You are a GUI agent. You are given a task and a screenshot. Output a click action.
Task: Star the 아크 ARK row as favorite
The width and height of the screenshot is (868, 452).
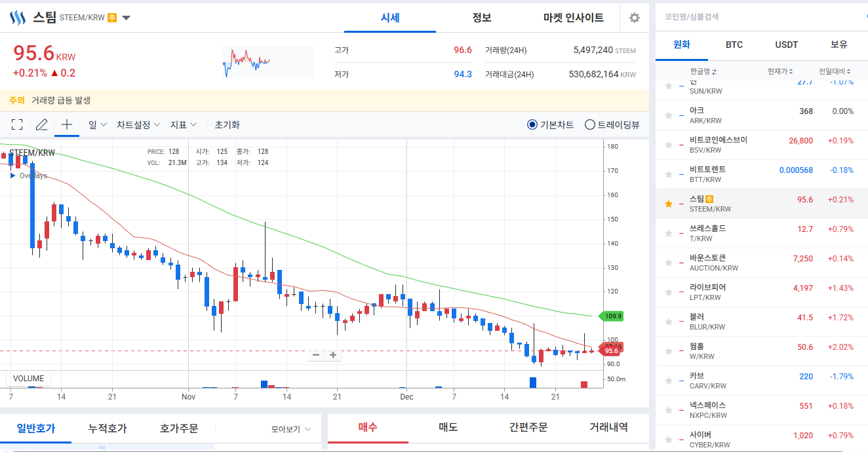pyautogui.click(x=669, y=115)
